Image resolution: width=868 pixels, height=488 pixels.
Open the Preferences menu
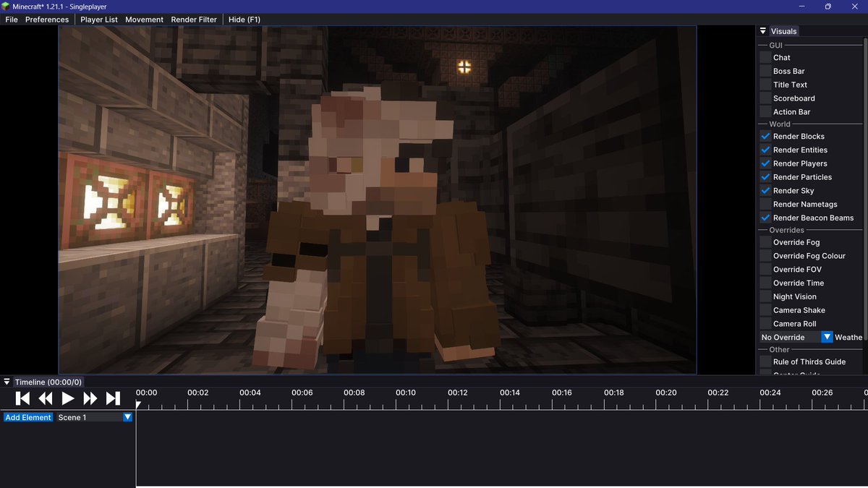coord(47,20)
